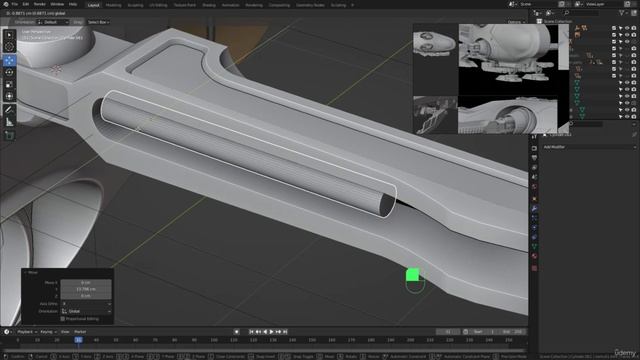Select the 3D Cursor tool

click(x=9, y=47)
